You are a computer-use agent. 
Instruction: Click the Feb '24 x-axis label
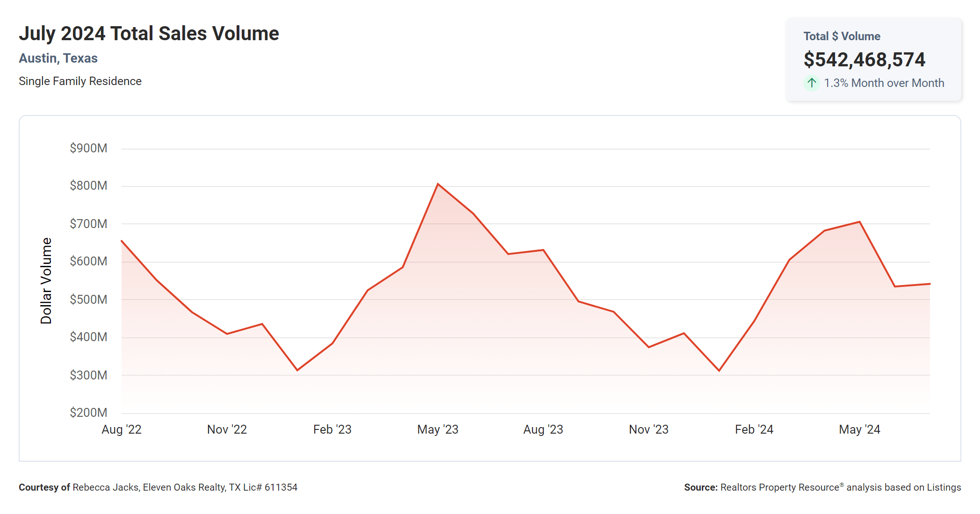point(754,429)
